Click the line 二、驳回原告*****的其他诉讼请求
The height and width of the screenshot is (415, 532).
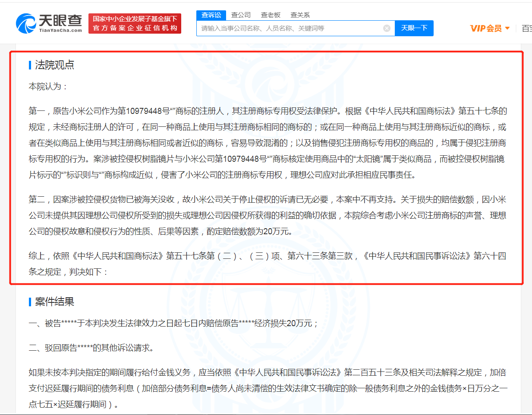(x=91, y=348)
